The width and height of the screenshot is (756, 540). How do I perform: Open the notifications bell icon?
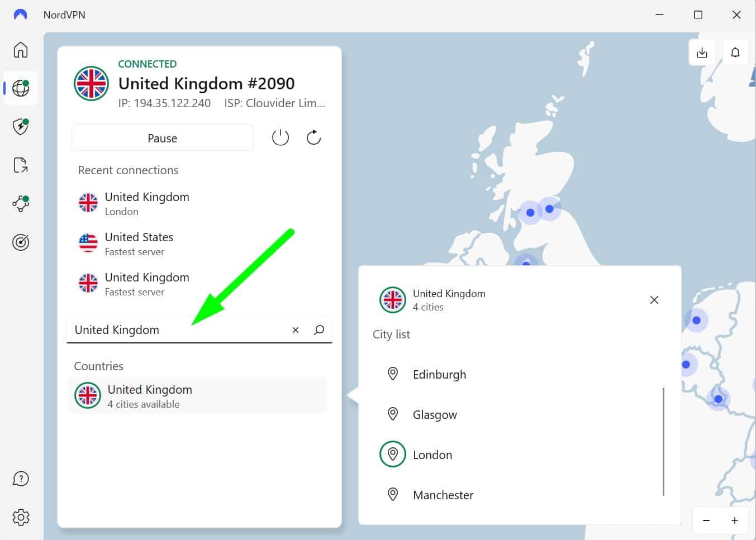pos(735,52)
